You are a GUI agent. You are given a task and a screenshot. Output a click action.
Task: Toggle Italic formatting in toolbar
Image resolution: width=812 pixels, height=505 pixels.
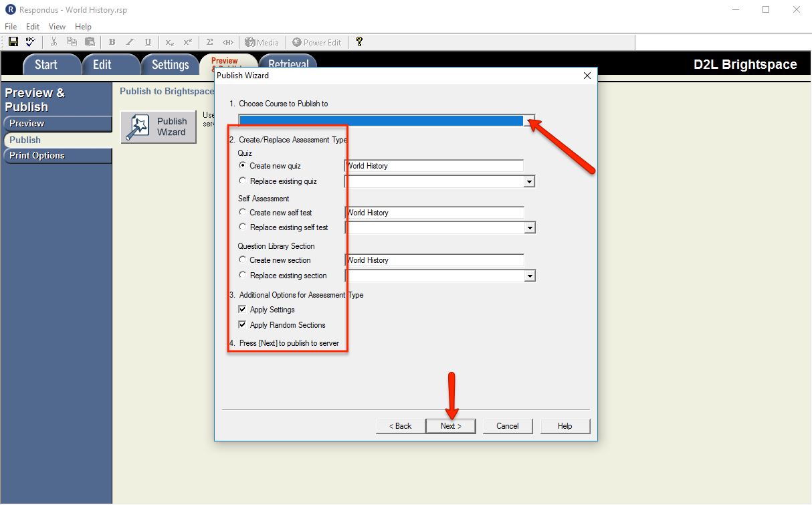130,42
